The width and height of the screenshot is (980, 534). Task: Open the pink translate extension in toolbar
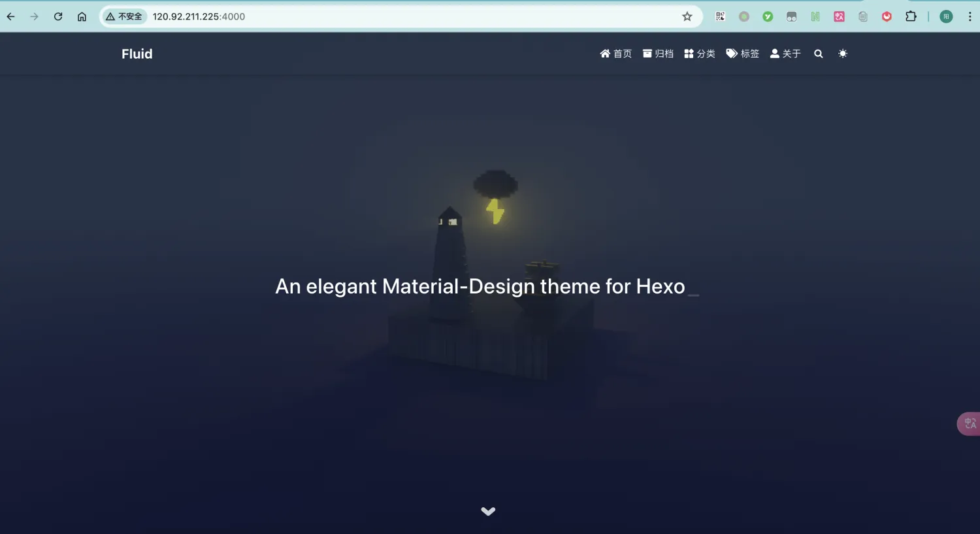click(x=840, y=16)
